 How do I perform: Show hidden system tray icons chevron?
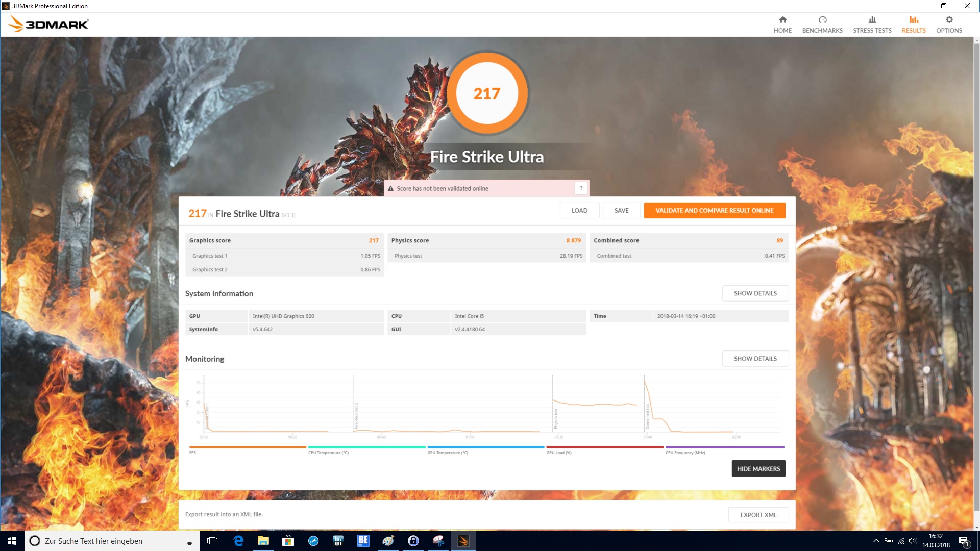coord(876,541)
